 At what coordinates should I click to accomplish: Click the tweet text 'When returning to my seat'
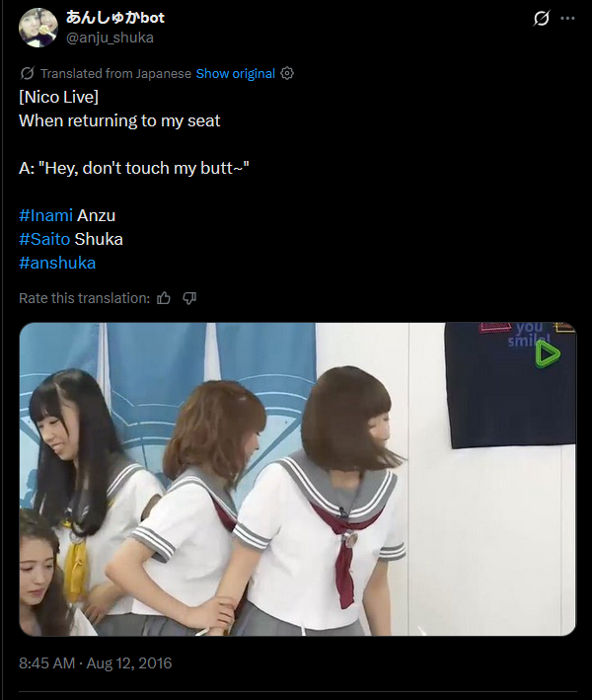click(119, 120)
